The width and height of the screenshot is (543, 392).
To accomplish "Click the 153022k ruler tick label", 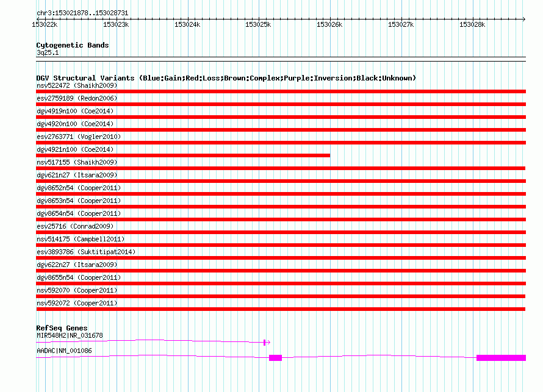I will pyautogui.click(x=45, y=24).
